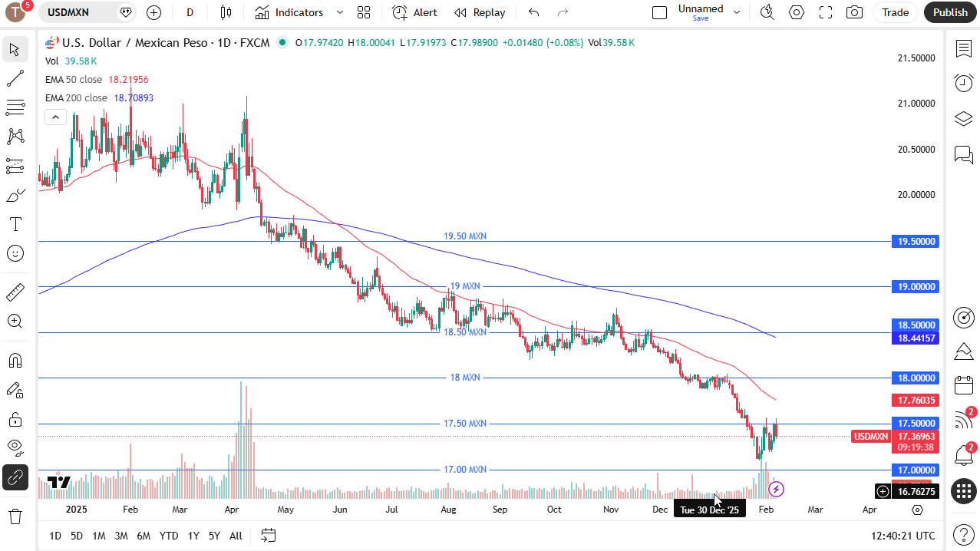Remove drawings with trash icon
The width and height of the screenshot is (980, 551).
coord(15,515)
